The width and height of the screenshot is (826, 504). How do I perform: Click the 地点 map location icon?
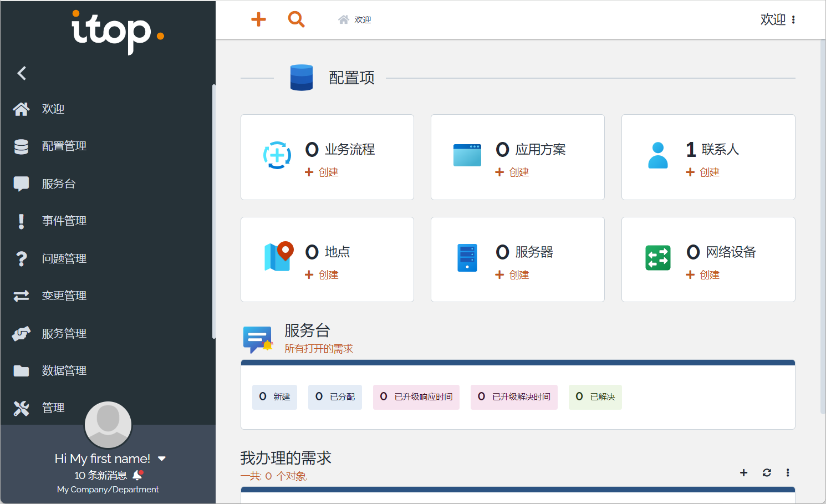point(278,257)
